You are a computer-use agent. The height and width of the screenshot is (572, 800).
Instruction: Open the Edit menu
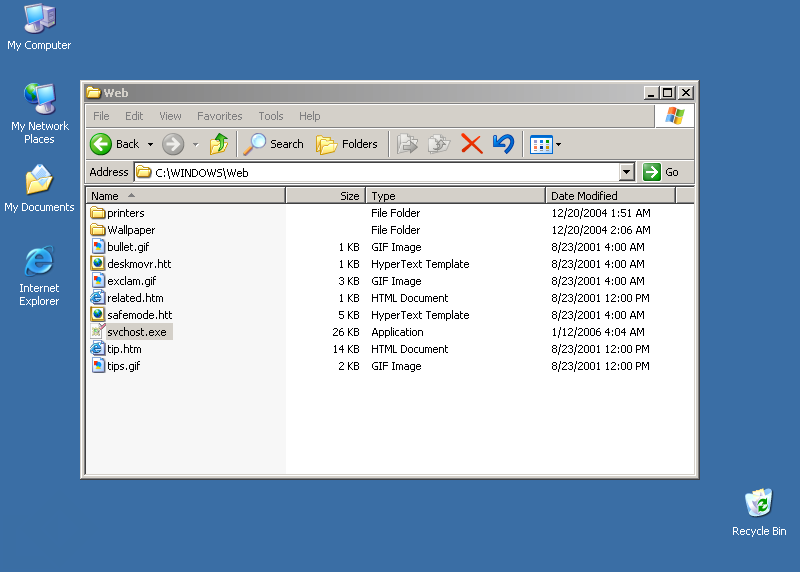click(x=134, y=116)
